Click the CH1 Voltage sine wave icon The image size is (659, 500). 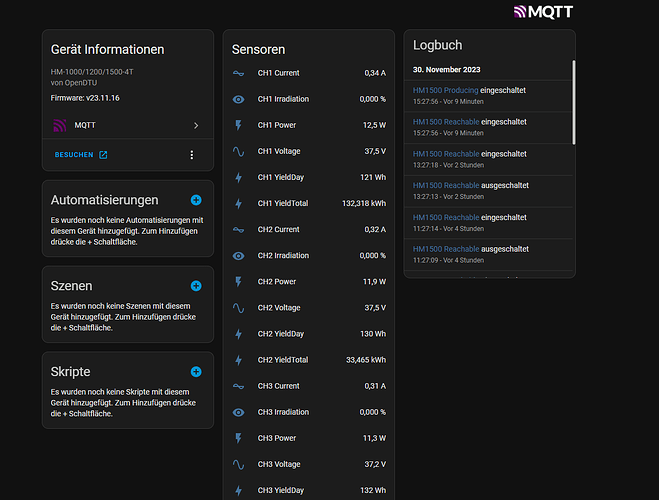(238, 151)
